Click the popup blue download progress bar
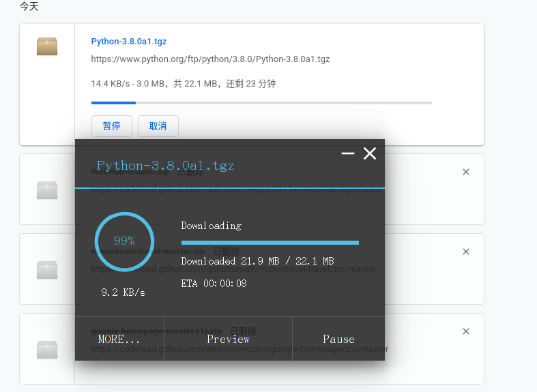 coord(270,243)
